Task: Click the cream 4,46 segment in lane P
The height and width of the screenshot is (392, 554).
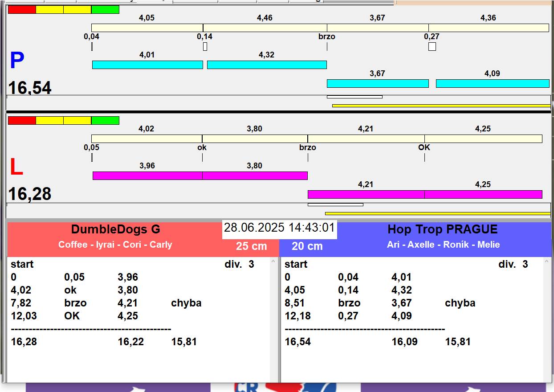Action: tap(265, 28)
